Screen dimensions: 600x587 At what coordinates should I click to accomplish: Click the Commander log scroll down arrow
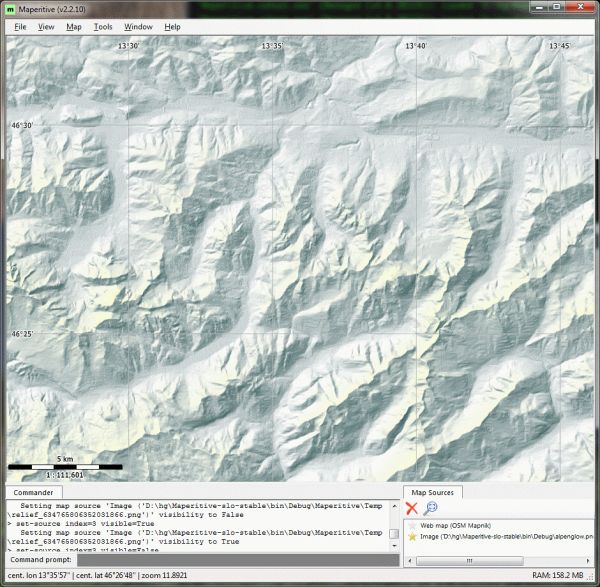(394, 546)
